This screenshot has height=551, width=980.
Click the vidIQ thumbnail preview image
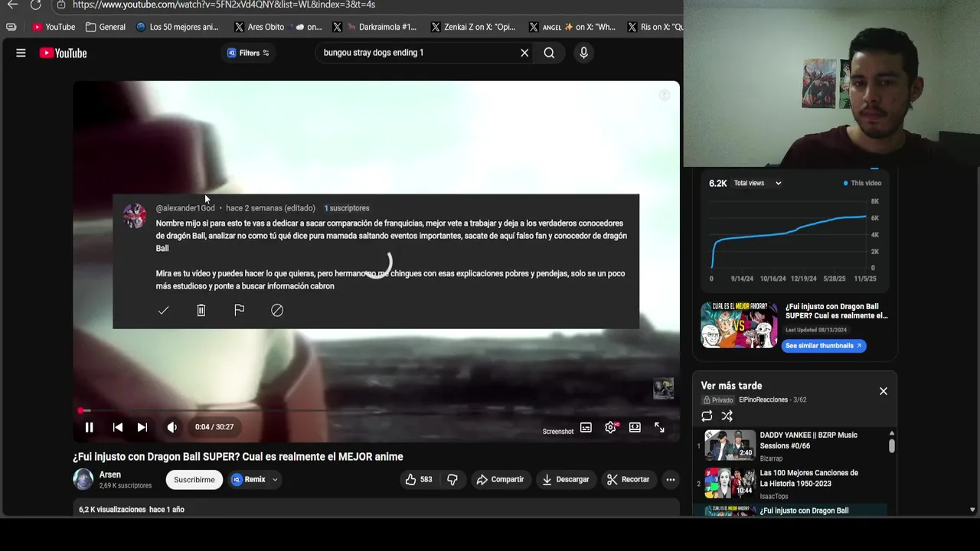(x=739, y=325)
